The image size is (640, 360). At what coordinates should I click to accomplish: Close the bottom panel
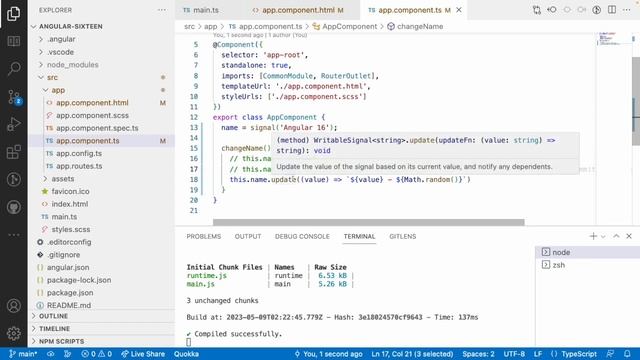(629, 236)
